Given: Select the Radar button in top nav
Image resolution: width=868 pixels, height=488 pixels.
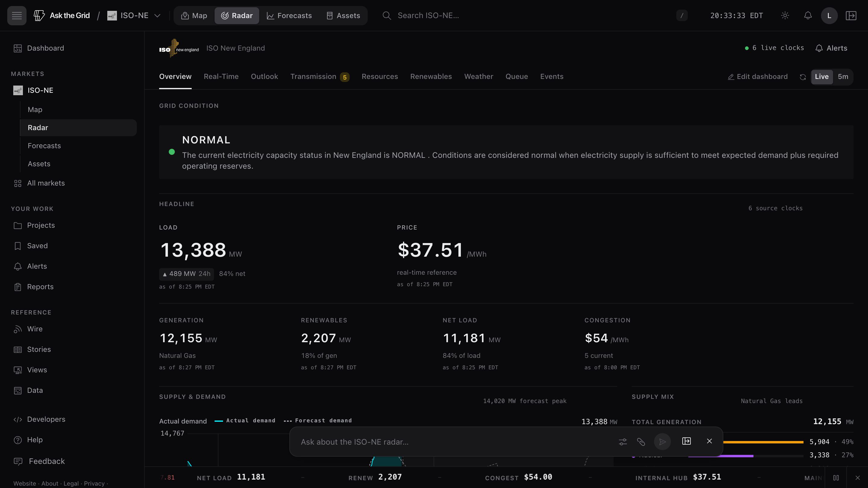Looking at the screenshot, I should (237, 15).
